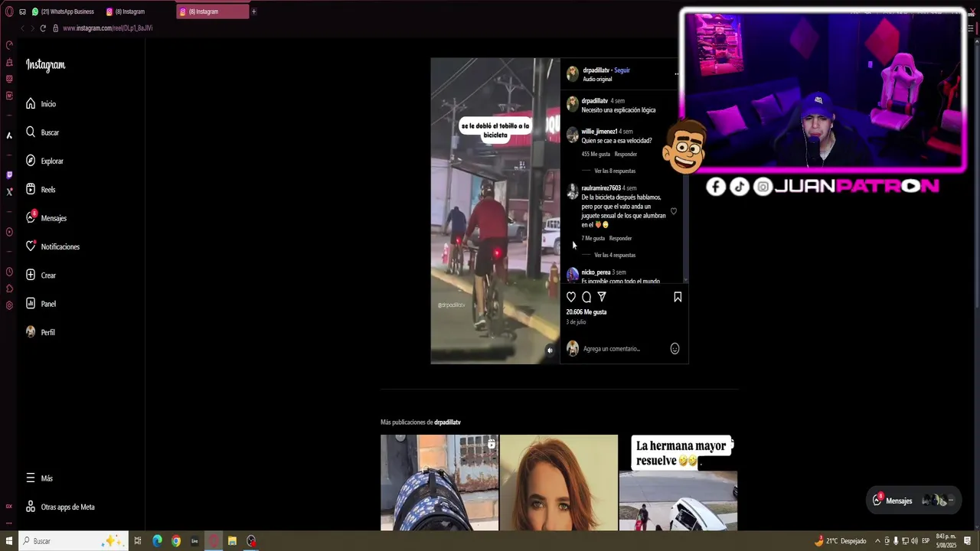
Task: Share the reel via paper plane icon
Action: point(602,297)
